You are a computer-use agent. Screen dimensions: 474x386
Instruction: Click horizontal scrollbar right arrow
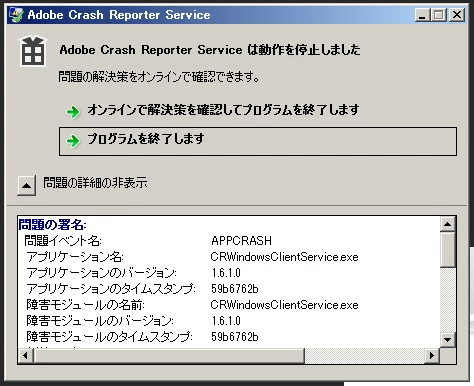pyautogui.click(x=432, y=356)
